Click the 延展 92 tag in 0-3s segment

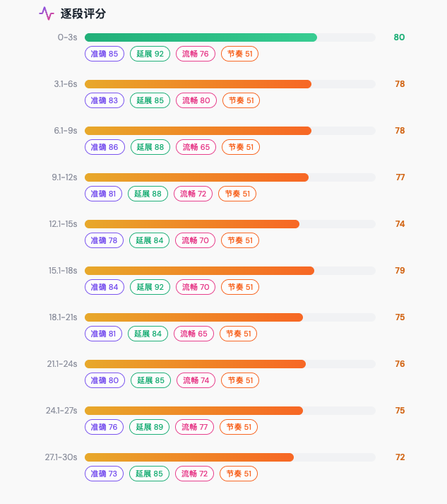point(150,54)
